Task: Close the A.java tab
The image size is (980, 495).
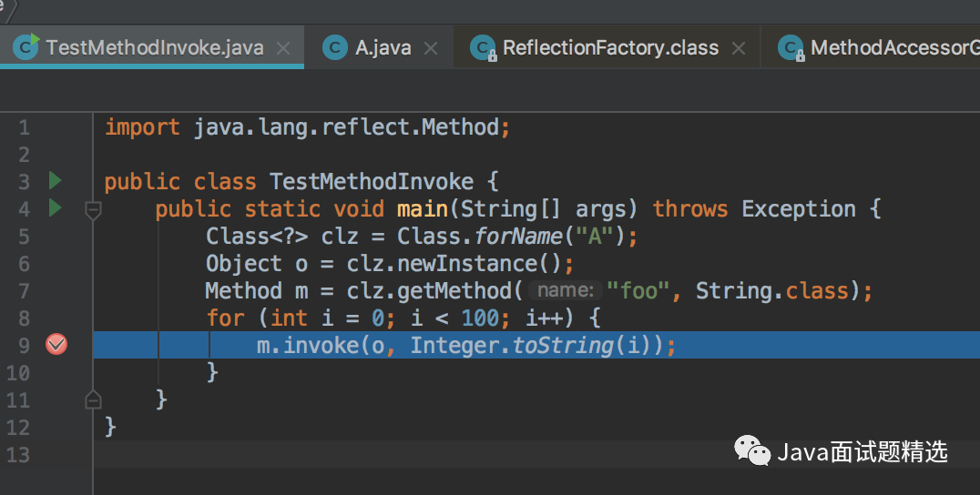Action: pyautogui.click(x=431, y=48)
